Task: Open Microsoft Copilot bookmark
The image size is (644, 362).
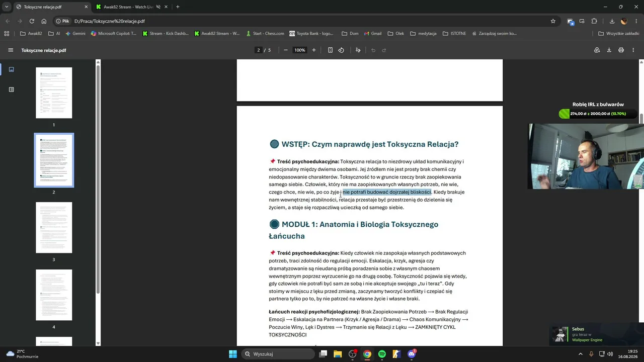Action: 114,34
